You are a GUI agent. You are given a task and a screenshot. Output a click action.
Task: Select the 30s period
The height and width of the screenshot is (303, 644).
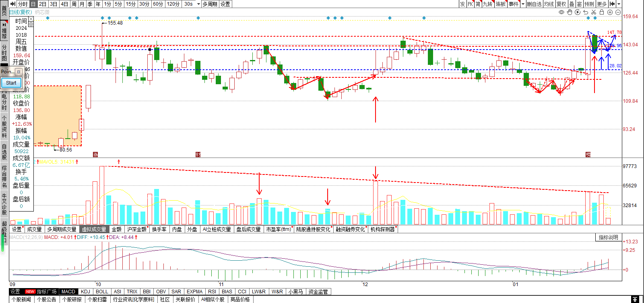[188, 4]
